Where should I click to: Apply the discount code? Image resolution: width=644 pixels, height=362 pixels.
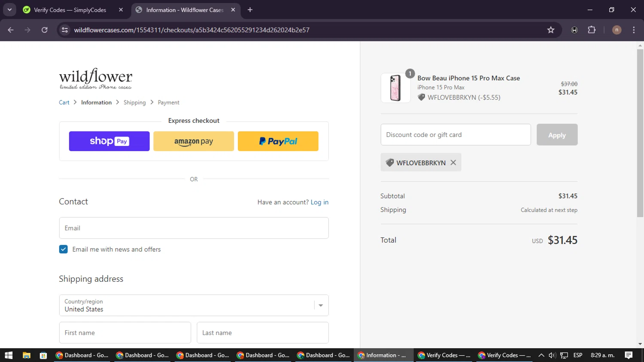[557, 135]
